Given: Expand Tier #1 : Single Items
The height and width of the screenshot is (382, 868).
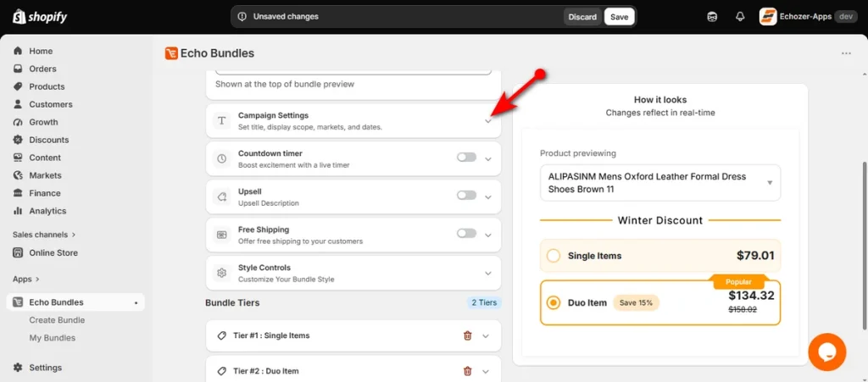Looking at the screenshot, I should 486,335.
